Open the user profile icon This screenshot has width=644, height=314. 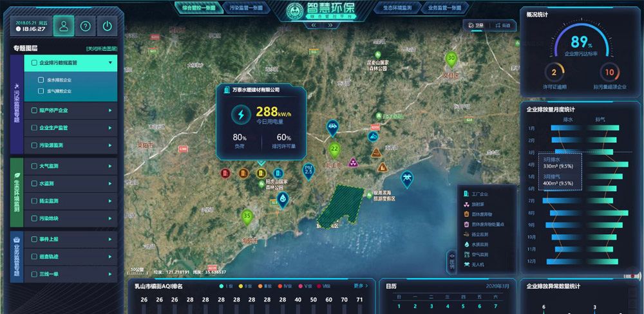pos(64,26)
